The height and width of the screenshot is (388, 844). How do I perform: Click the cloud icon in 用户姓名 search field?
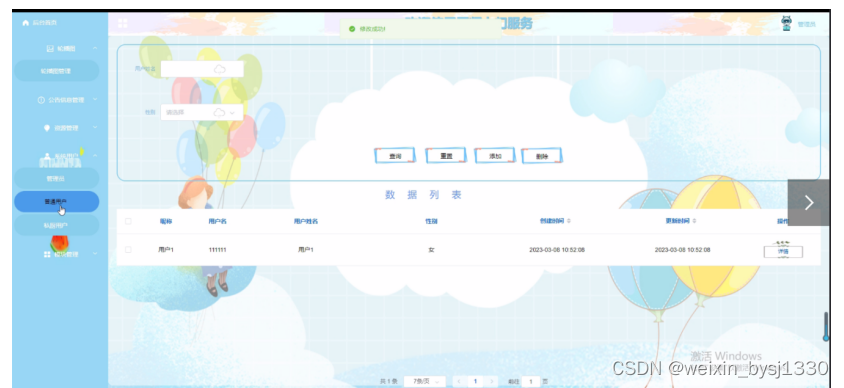coord(220,69)
